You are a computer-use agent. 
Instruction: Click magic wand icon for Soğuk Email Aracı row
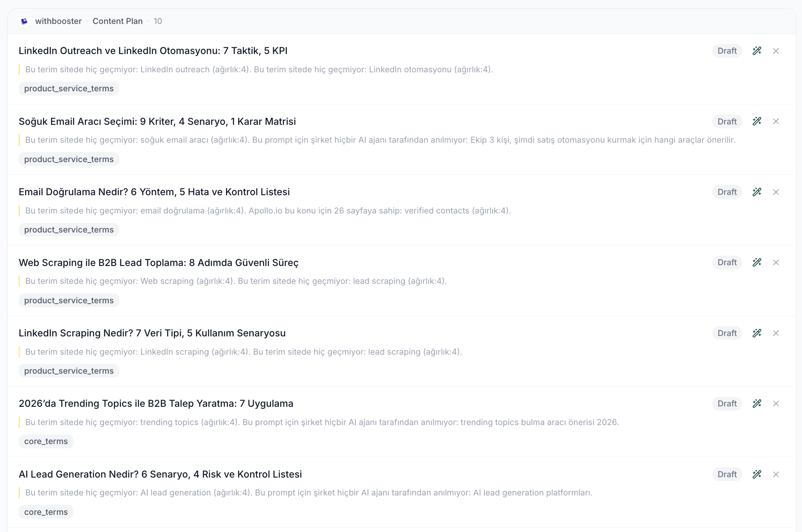(757, 121)
